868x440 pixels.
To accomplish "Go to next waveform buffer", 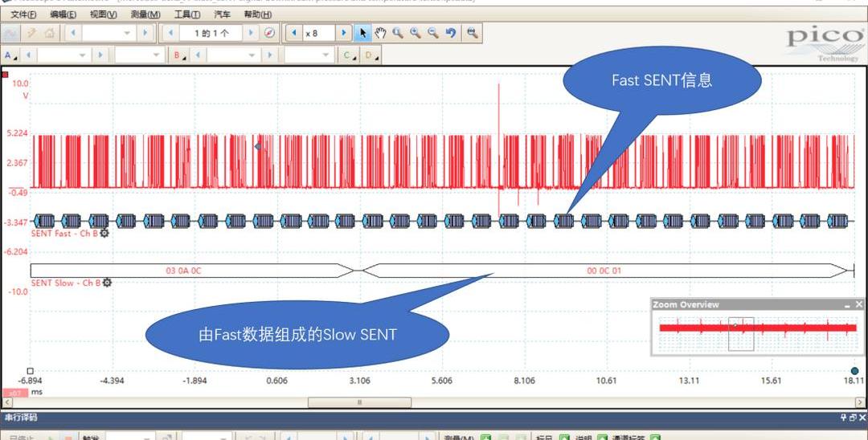I will tap(251, 33).
